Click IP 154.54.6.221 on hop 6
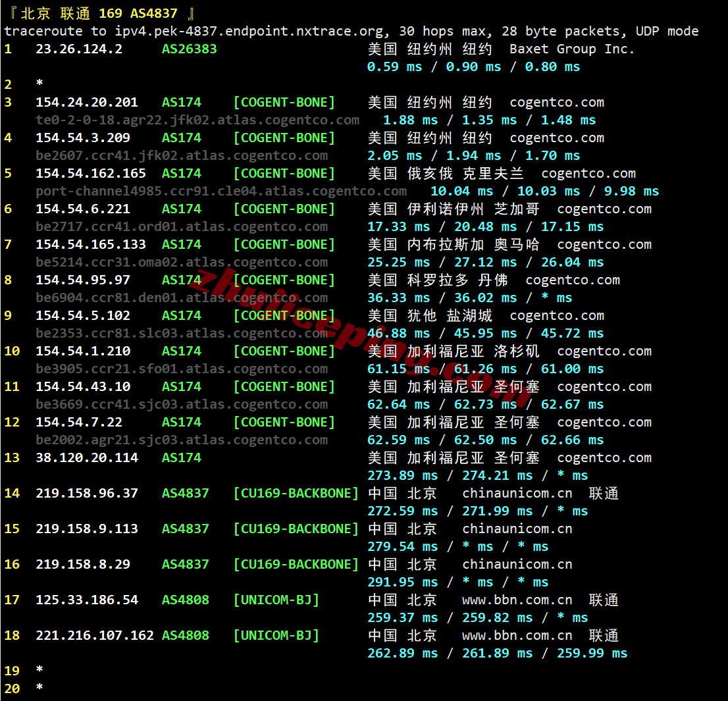The height and width of the screenshot is (701, 728). tap(83, 209)
